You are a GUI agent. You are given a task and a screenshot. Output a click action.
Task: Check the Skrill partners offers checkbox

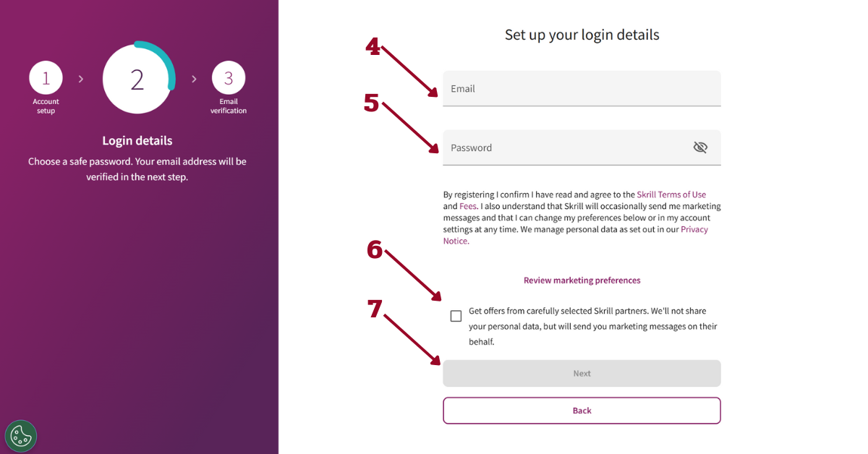[456, 316]
